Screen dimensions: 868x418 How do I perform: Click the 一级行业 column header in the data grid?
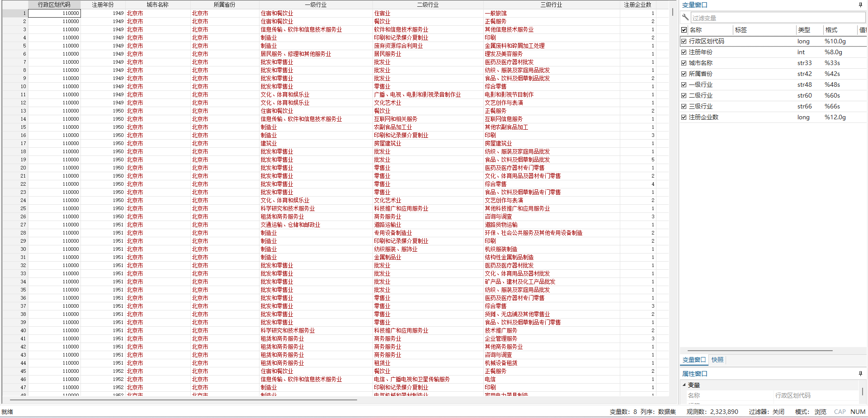pyautogui.click(x=316, y=5)
